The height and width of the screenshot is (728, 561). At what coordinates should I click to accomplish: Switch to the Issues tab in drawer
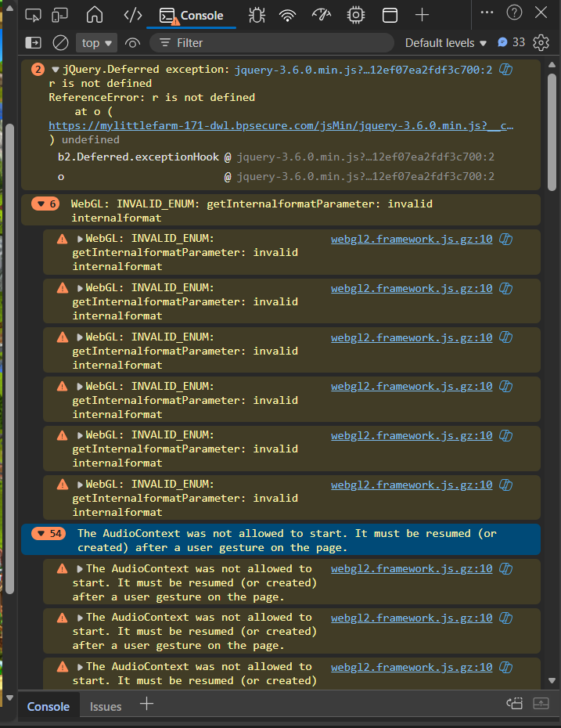point(106,706)
